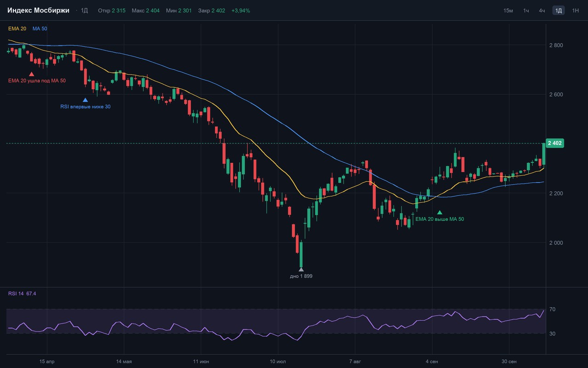Switch to the 1ч timeframe

[526, 11]
